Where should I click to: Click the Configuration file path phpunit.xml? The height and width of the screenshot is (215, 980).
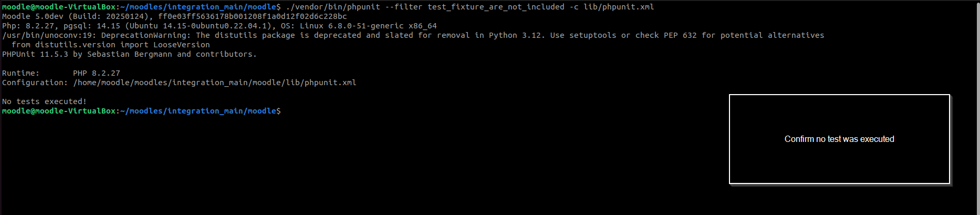(215, 83)
